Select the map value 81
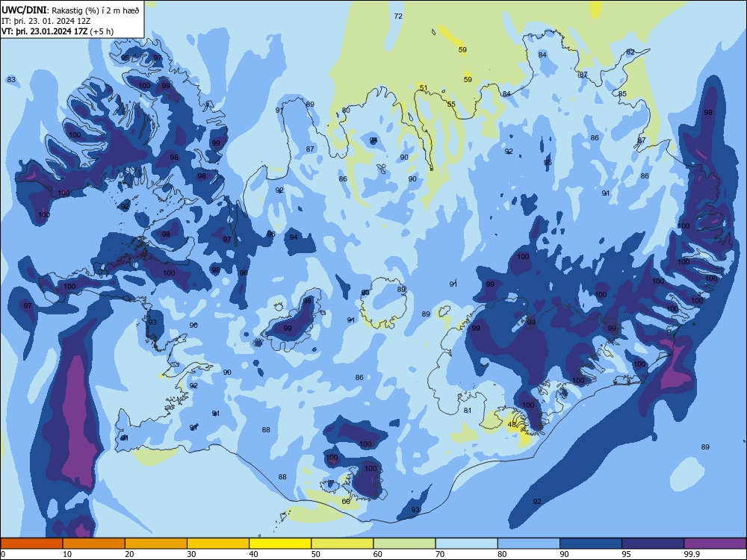 tap(468, 410)
